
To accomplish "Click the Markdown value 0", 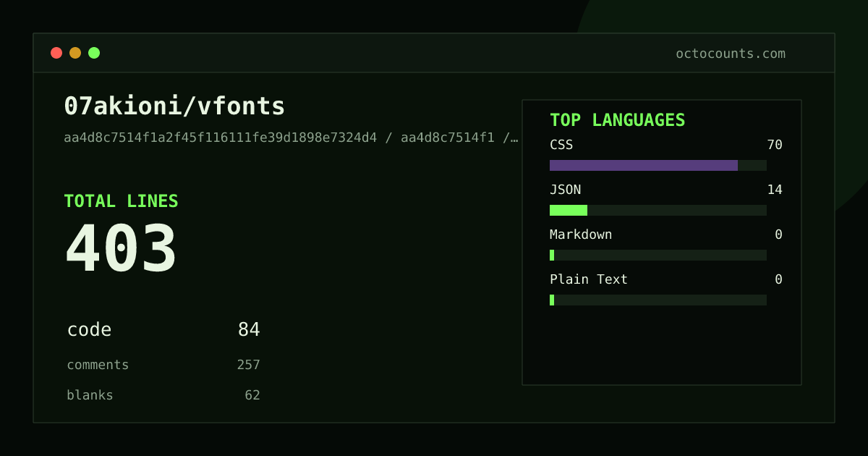I will (x=778, y=235).
